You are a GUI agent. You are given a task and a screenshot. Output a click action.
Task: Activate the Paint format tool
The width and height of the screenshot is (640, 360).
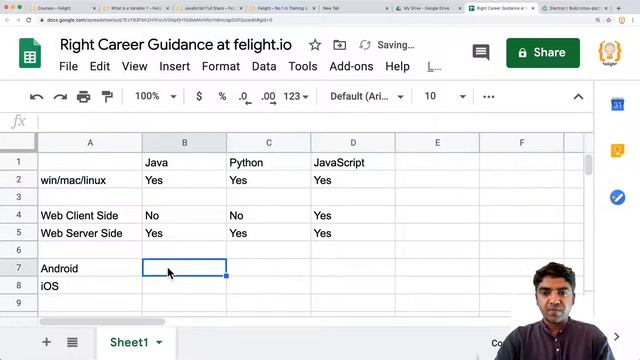click(107, 97)
